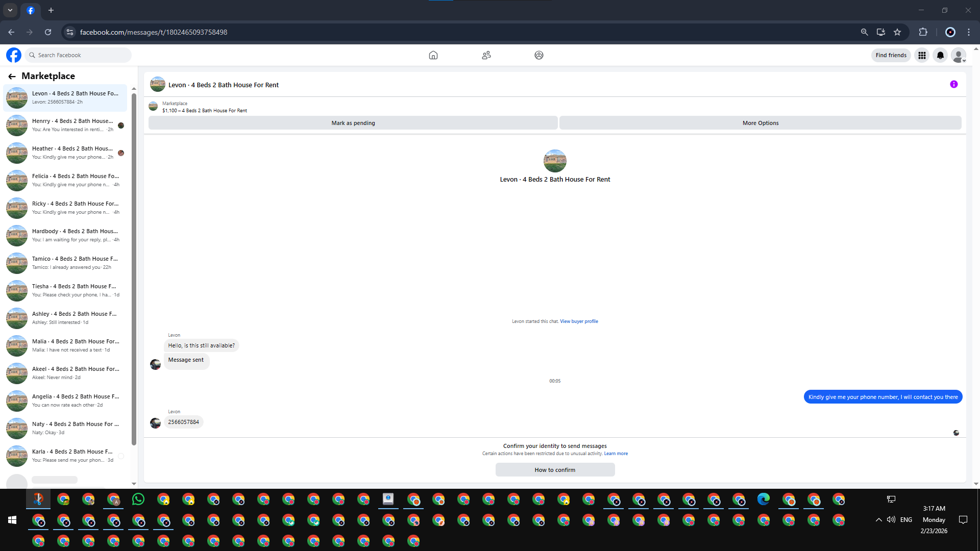The image size is (980, 551).
Task: Reload the page
Action: coord(48,32)
